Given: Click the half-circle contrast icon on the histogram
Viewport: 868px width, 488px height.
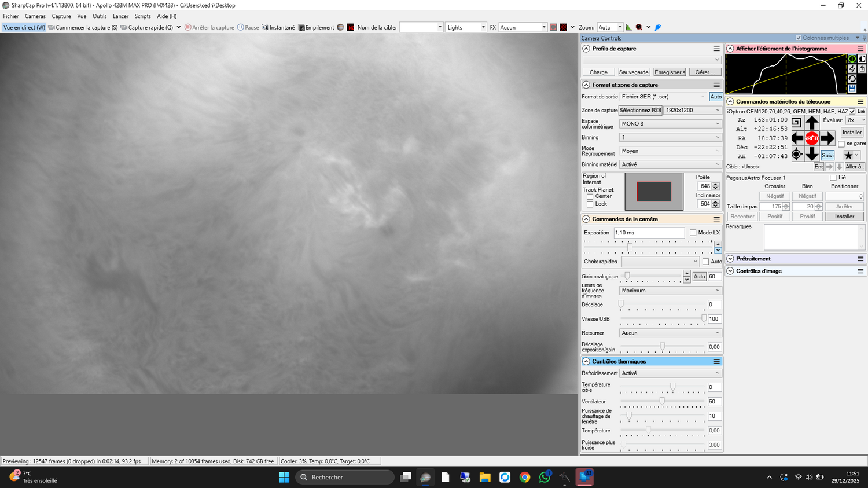Looking at the screenshot, I should (x=862, y=59).
